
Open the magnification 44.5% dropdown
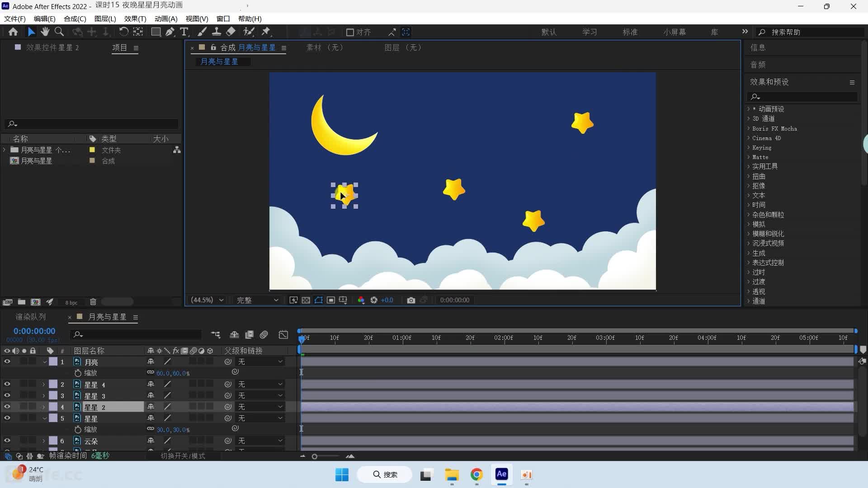[207, 300]
